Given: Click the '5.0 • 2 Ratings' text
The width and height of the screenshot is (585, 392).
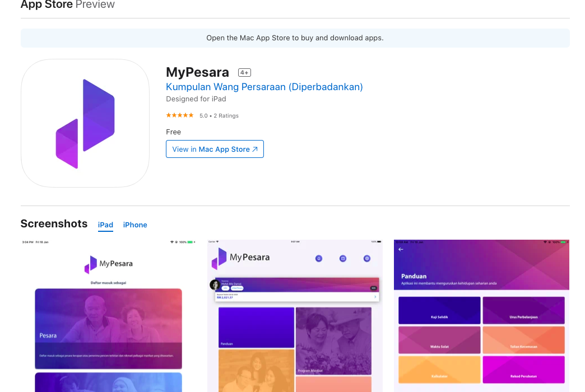Looking at the screenshot, I should [x=219, y=115].
